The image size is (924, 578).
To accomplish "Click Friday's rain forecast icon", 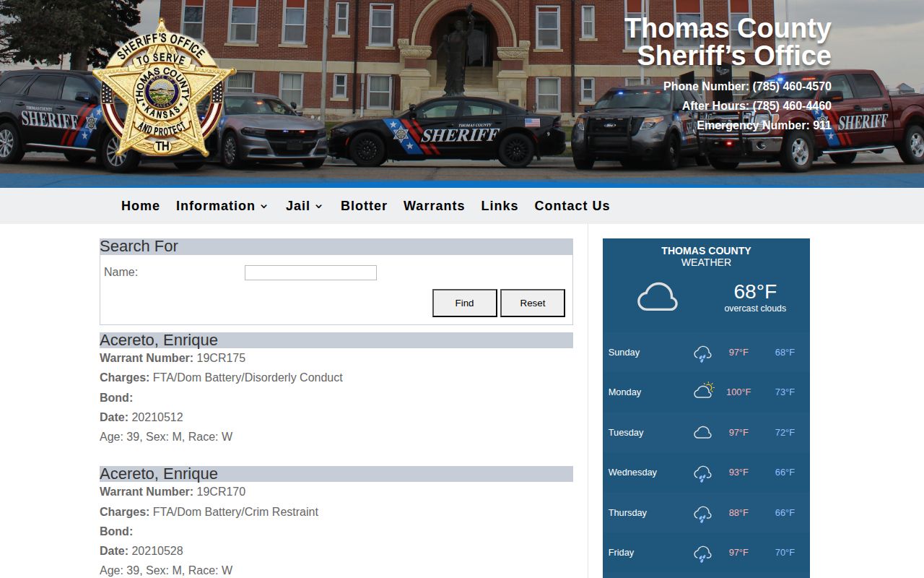I will (702, 553).
